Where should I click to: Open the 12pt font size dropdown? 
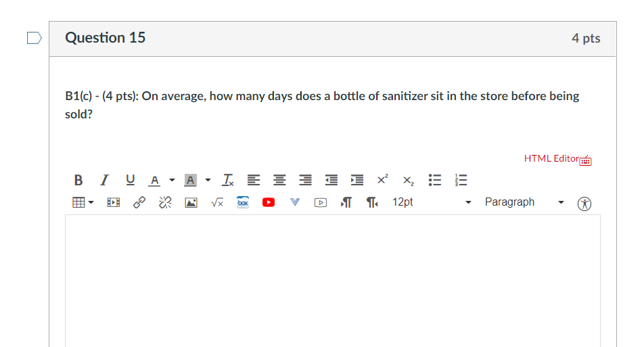pyautogui.click(x=432, y=202)
